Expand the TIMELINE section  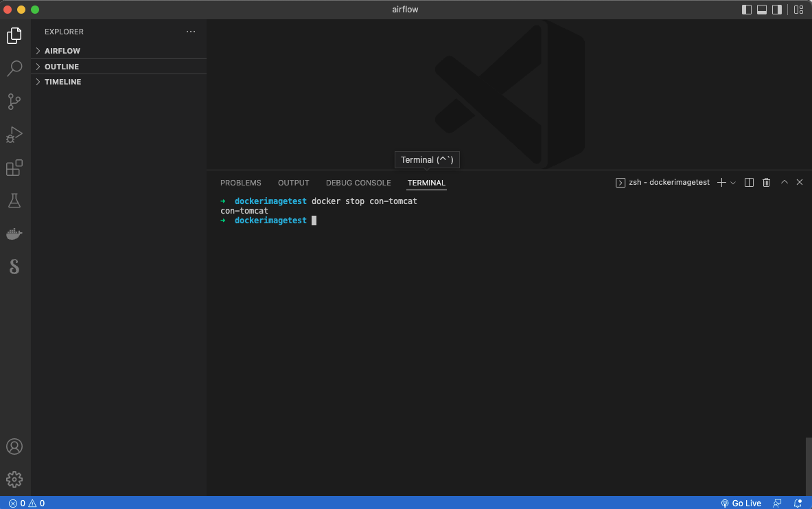tap(119, 82)
